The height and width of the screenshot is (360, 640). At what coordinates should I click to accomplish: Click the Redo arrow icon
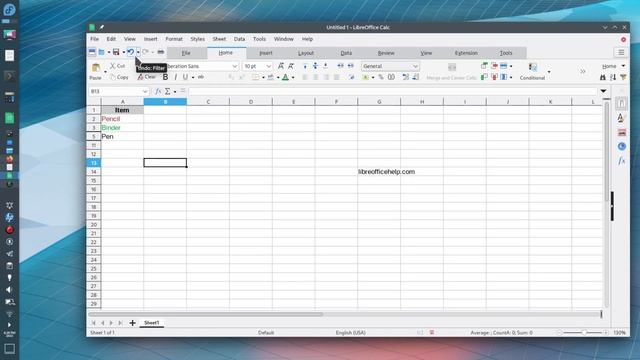145,52
